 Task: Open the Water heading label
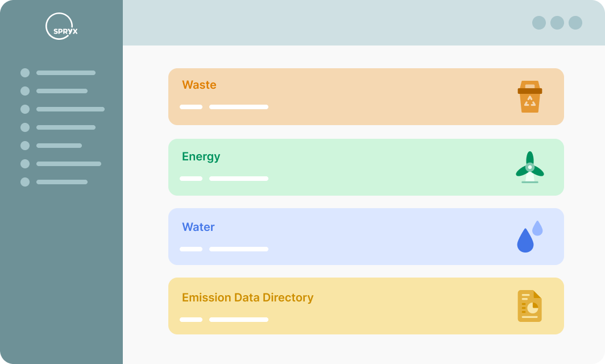pyautogui.click(x=198, y=227)
